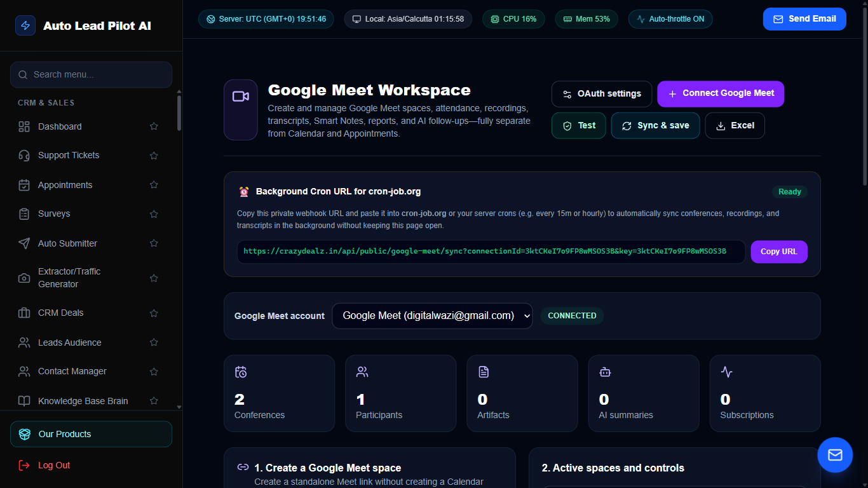The image size is (868, 488).
Task: Click the "0 Artifacts" stat card
Action: (522, 393)
